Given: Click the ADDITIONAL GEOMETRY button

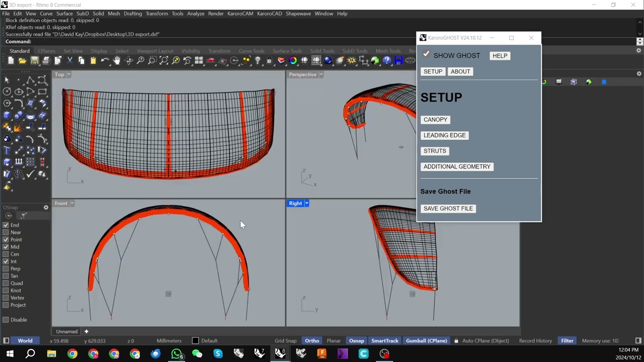Looking at the screenshot, I should coord(457,166).
